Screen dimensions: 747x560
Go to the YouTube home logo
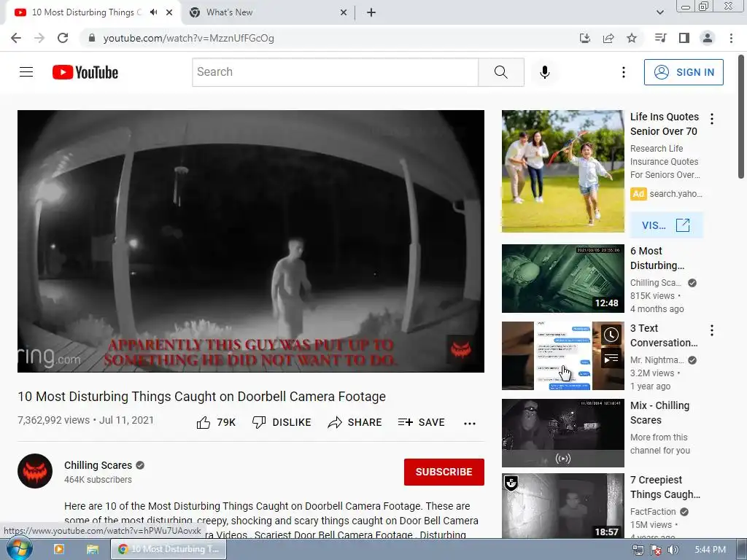pos(85,72)
